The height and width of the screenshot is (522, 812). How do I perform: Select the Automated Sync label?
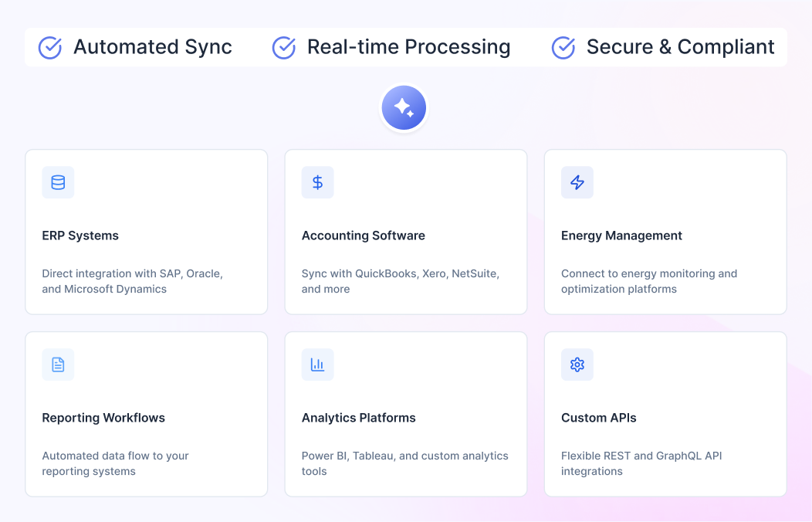click(x=153, y=47)
